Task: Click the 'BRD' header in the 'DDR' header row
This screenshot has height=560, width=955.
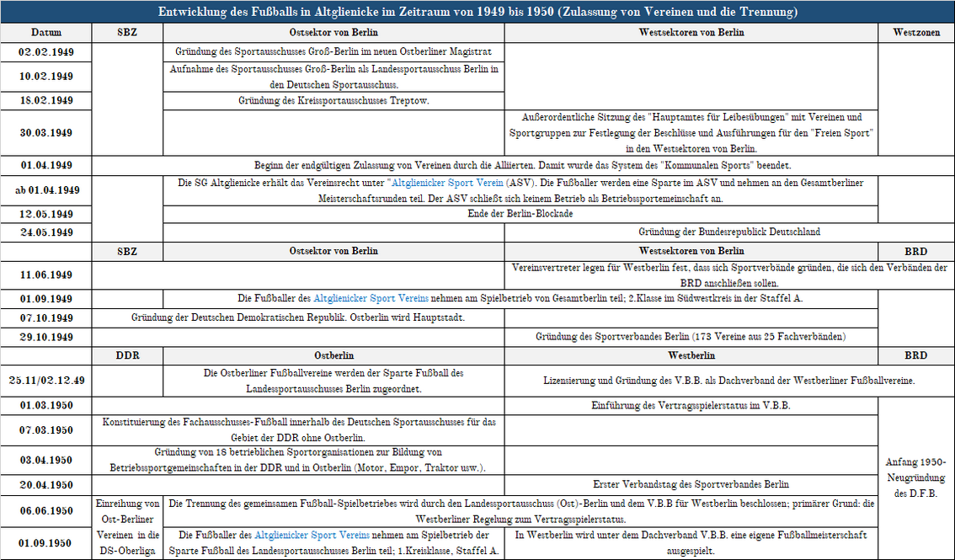Action: (916, 355)
